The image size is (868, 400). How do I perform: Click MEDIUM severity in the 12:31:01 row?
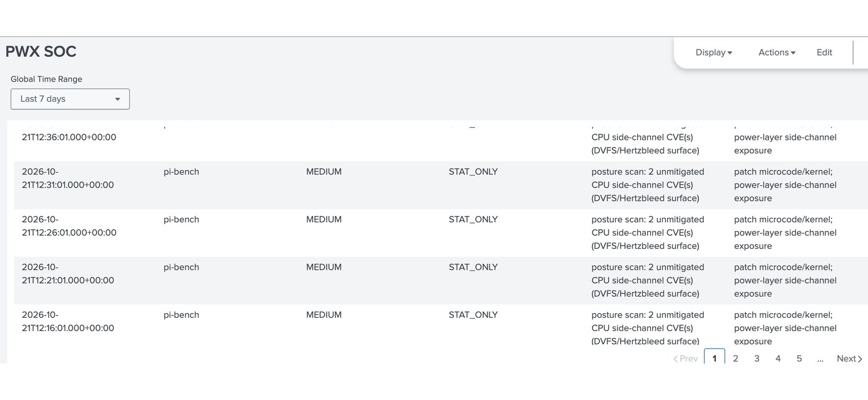pos(324,172)
